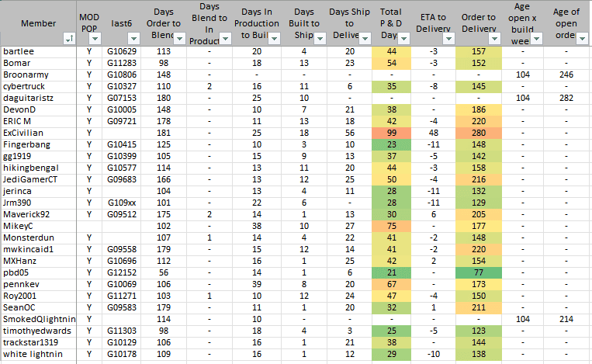Open the Days Built to Ship filter arrow

(318, 38)
